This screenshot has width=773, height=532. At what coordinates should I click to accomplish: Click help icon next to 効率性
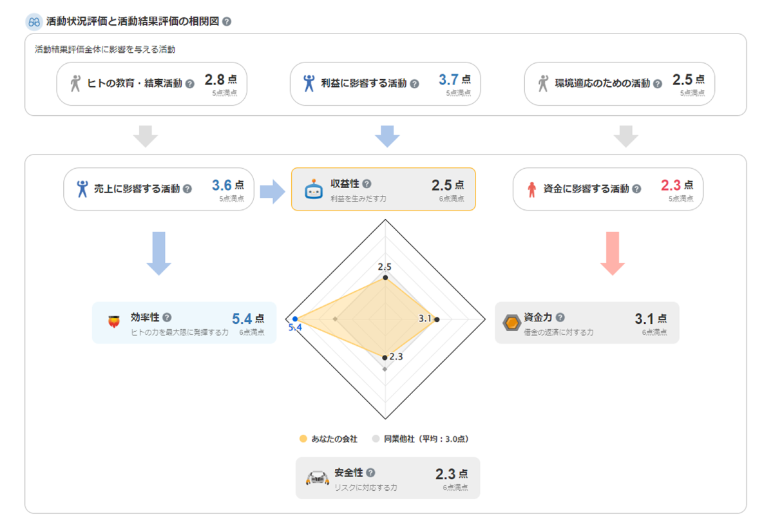tap(167, 318)
